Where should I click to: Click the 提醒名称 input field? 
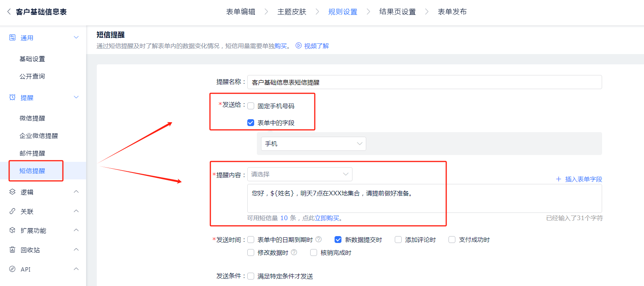click(425, 82)
